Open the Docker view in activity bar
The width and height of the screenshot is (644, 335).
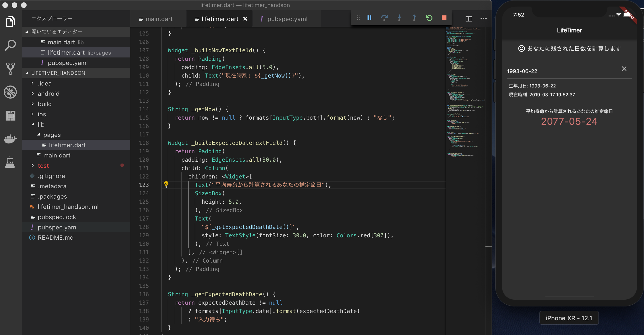(11, 139)
